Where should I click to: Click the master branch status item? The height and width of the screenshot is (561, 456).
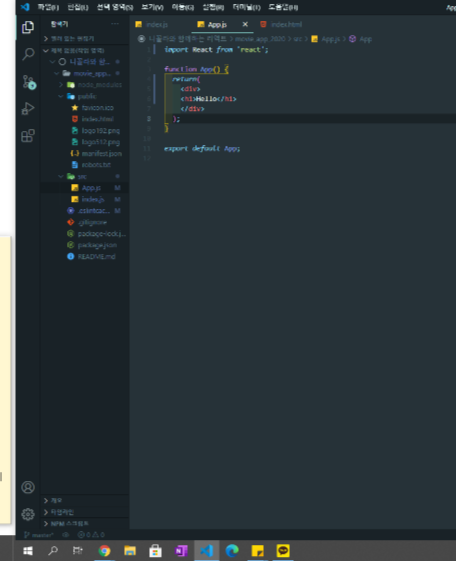(x=39, y=535)
